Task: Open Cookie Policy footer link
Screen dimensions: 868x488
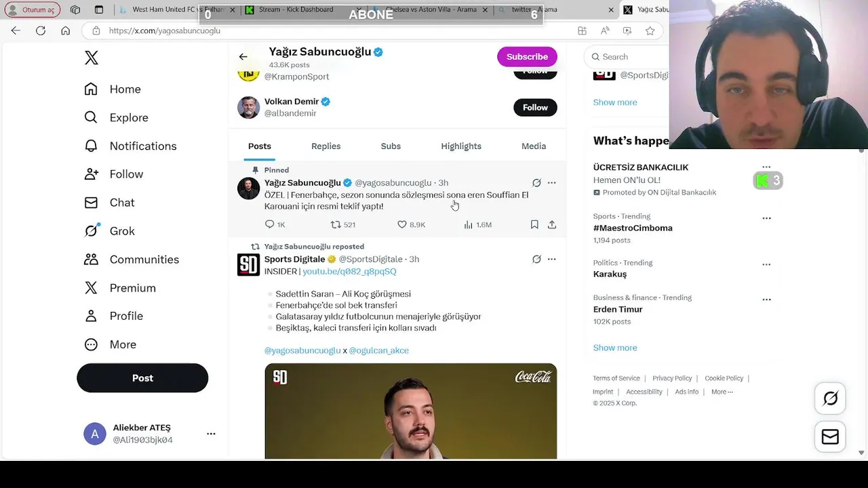Action: point(724,378)
